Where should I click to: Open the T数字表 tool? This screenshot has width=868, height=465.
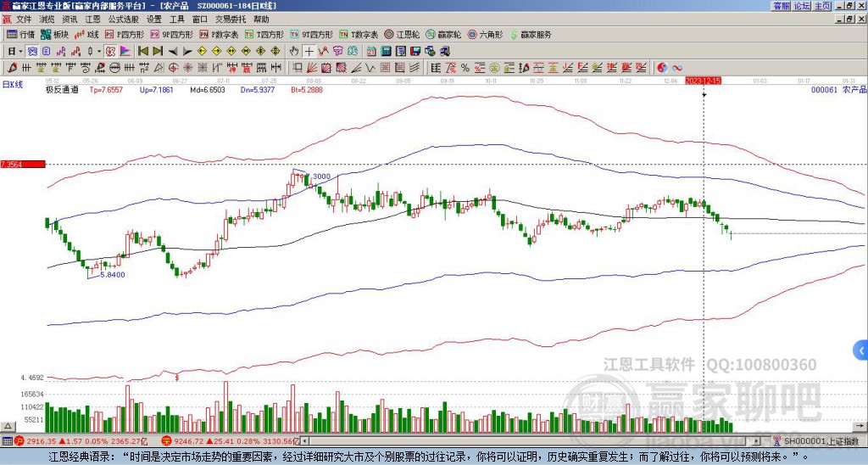(359, 34)
